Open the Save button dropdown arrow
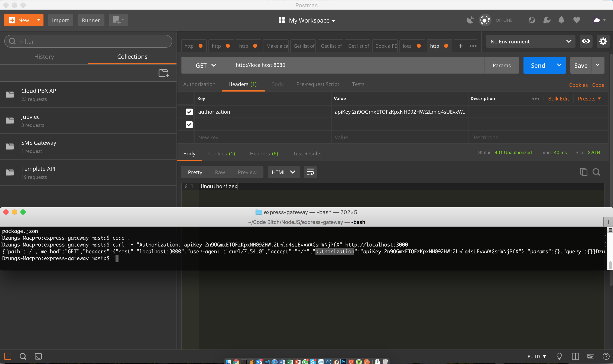The width and height of the screenshot is (613, 364). coord(597,65)
